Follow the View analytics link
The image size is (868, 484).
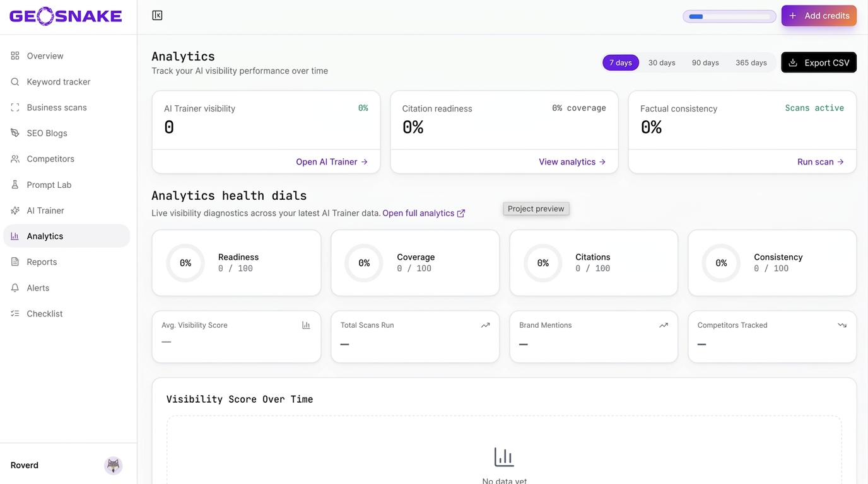coord(572,162)
